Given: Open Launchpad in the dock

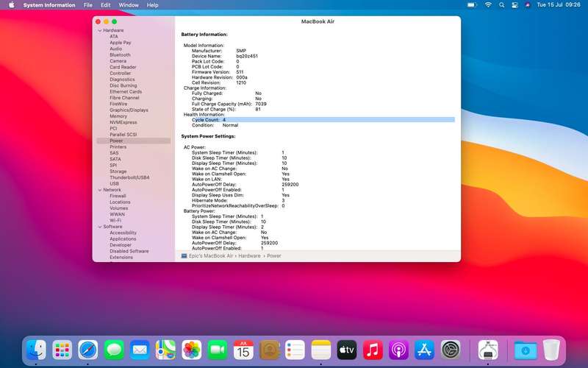Looking at the screenshot, I should (x=62, y=350).
